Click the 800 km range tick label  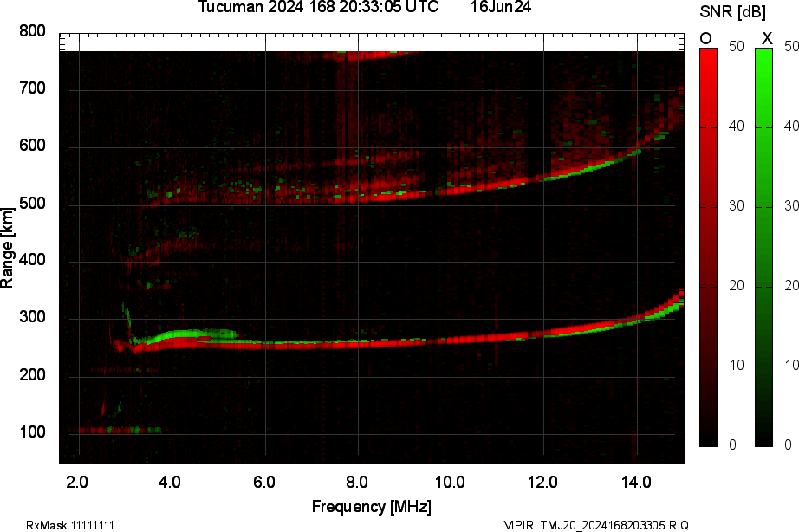click(x=32, y=31)
